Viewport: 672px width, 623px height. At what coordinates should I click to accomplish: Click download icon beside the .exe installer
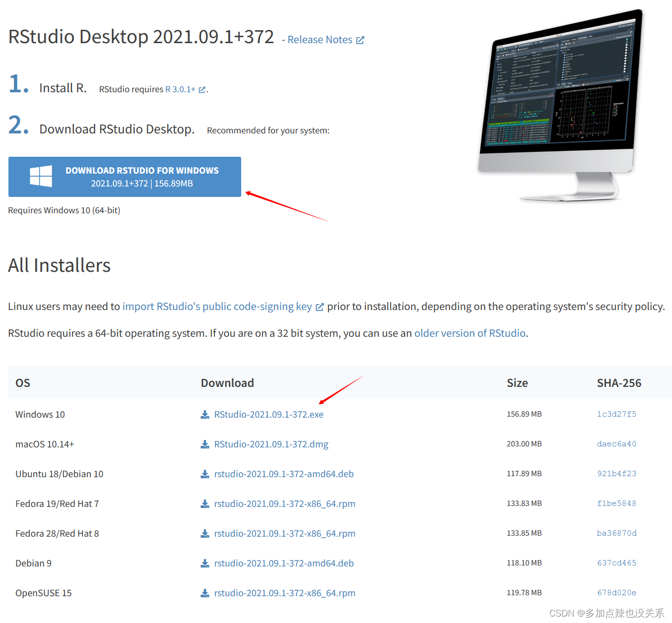(205, 415)
